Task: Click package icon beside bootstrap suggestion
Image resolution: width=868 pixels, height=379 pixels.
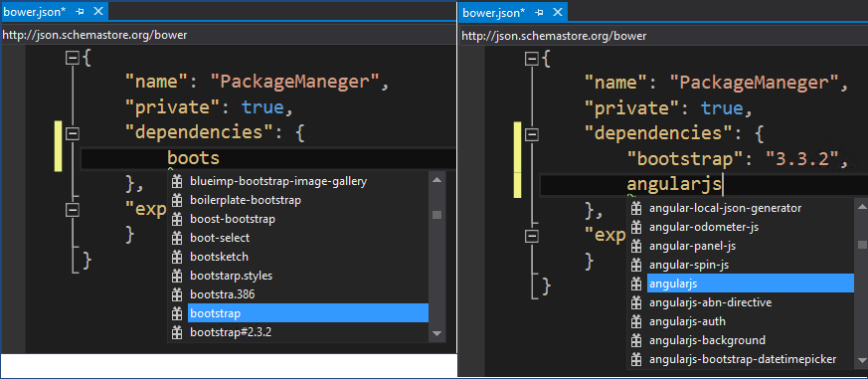Action: (177, 313)
